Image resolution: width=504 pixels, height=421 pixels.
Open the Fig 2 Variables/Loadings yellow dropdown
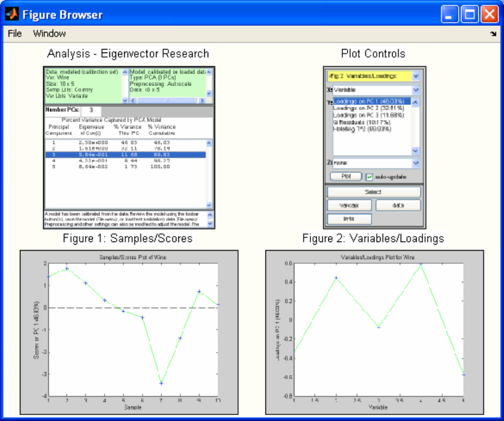pos(373,76)
